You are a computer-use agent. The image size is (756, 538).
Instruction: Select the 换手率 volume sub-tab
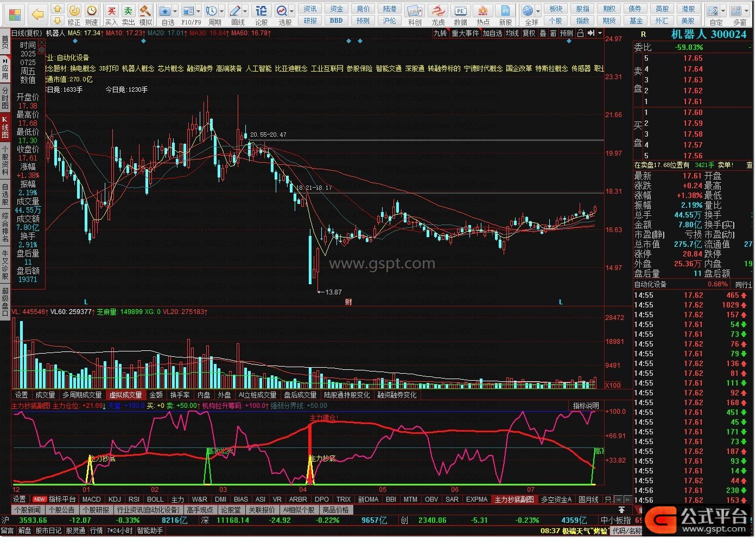pyautogui.click(x=180, y=395)
